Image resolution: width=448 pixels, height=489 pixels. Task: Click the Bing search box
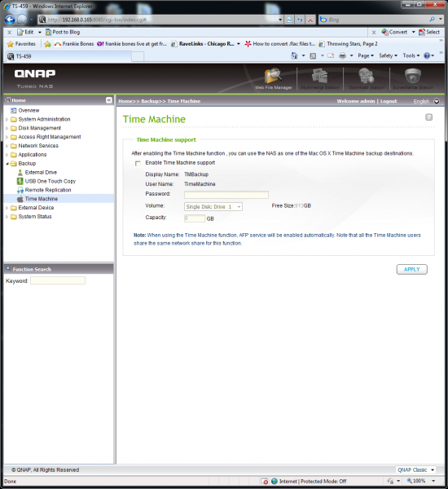click(377, 20)
